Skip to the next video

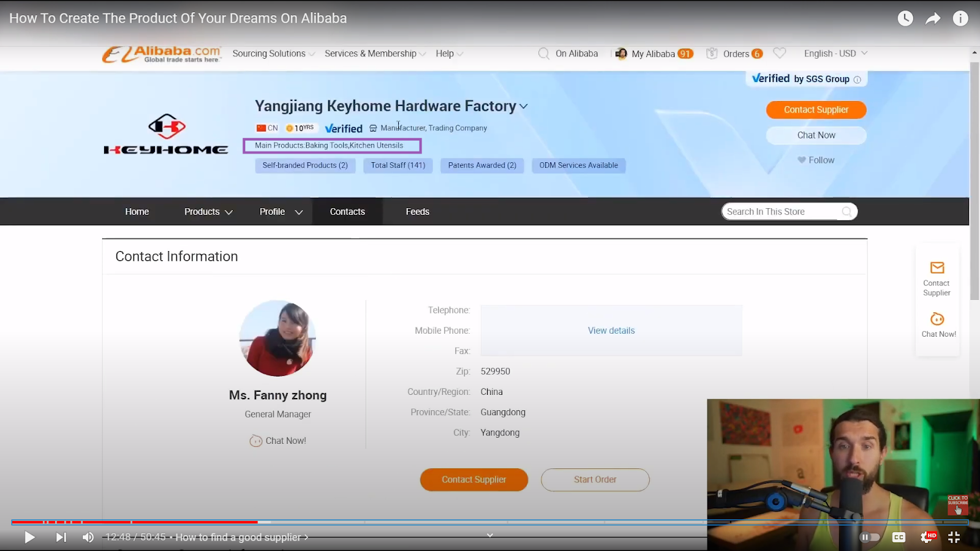click(61, 538)
